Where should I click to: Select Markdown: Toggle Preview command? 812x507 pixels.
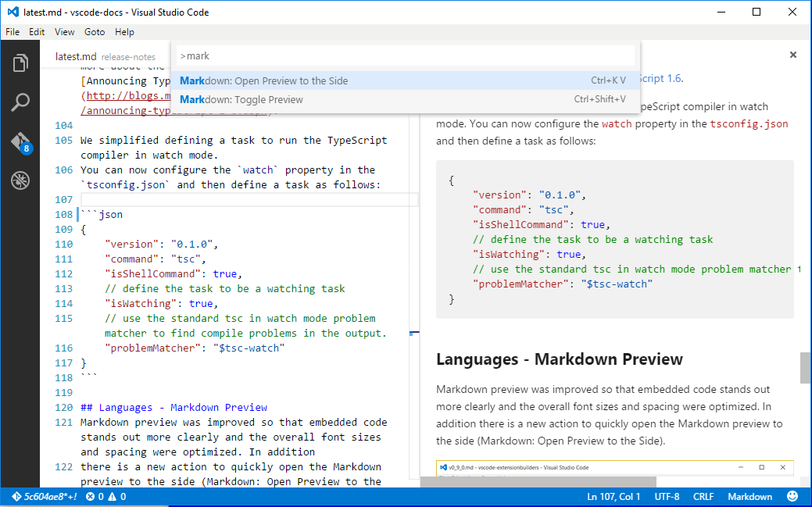pos(406,99)
